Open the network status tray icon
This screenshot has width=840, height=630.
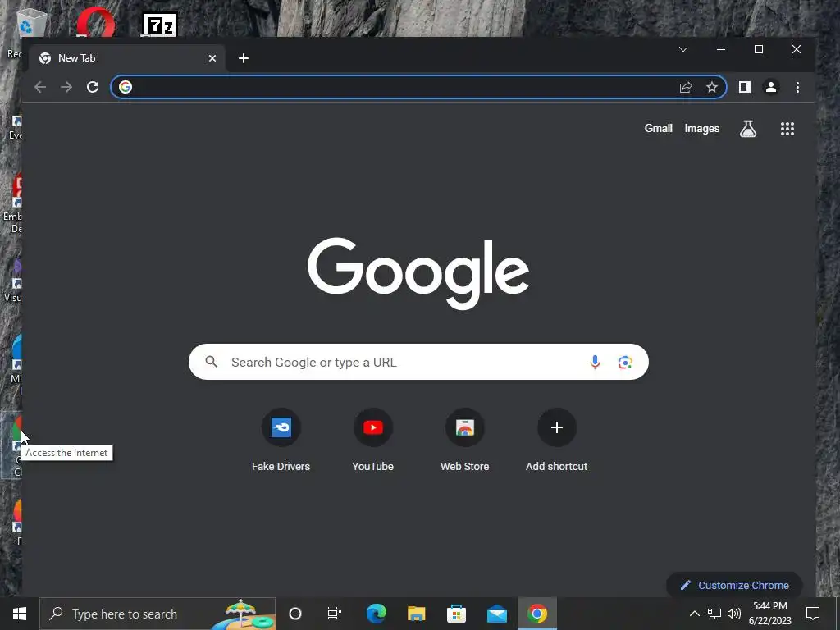(714, 614)
